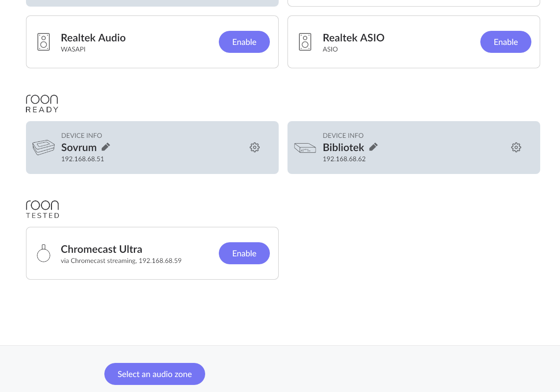Select the Sovrum device name text
Image resolution: width=560 pixels, height=392 pixels.
(x=79, y=147)
